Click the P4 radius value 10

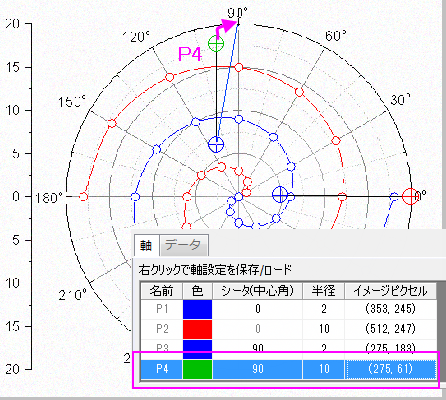pos(324,369)
